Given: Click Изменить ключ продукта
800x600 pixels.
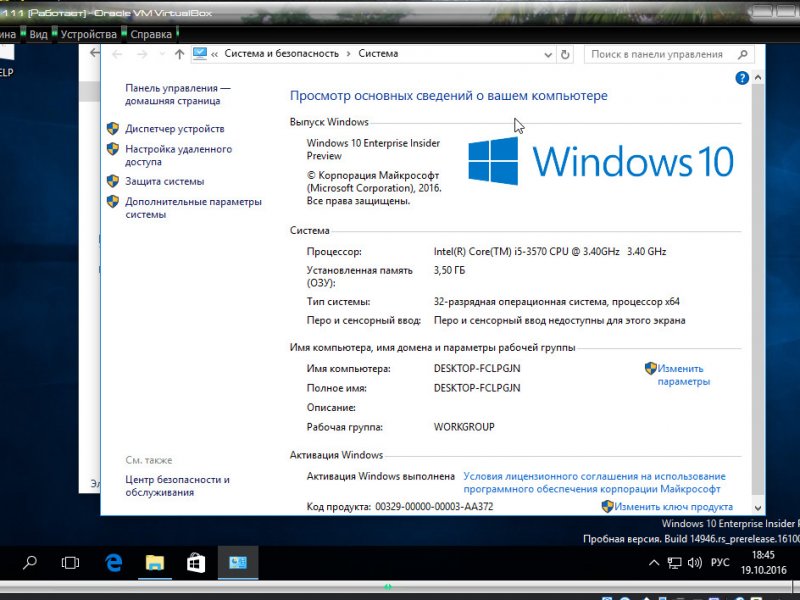Looking at the screenshot, I should tap(673, 507).
